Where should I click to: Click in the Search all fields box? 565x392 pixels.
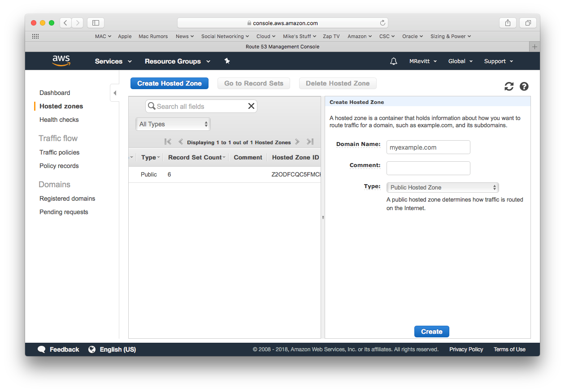(x=201, y=106)
